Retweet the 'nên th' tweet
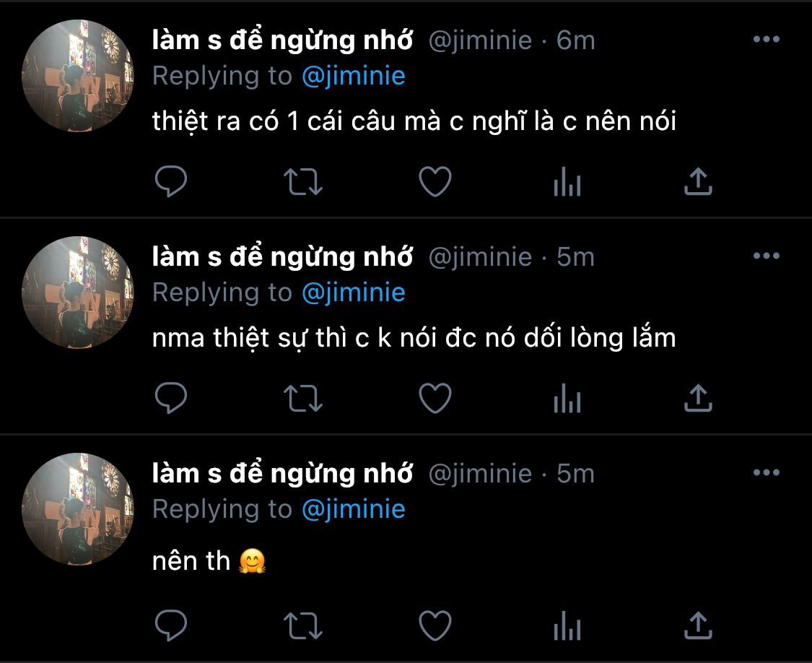Image resolution: width=812 pixels, height=663 pixels. [x=303, y=625]
